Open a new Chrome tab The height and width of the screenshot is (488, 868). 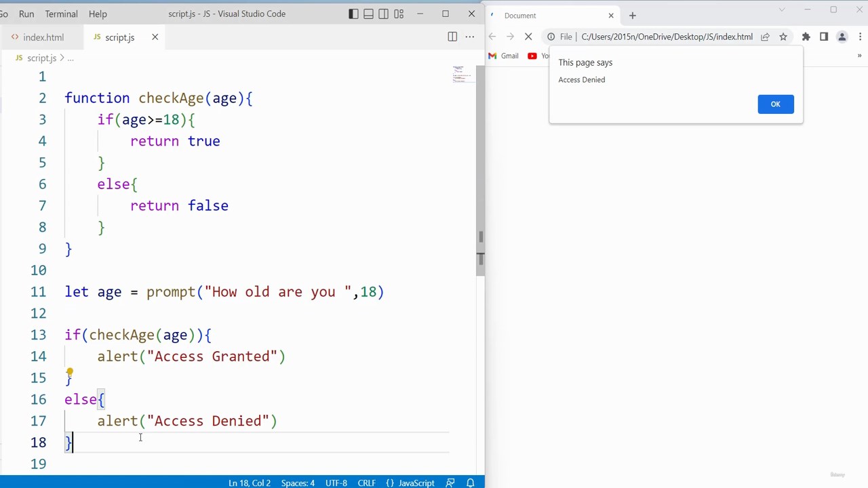(x=632, y=15)
